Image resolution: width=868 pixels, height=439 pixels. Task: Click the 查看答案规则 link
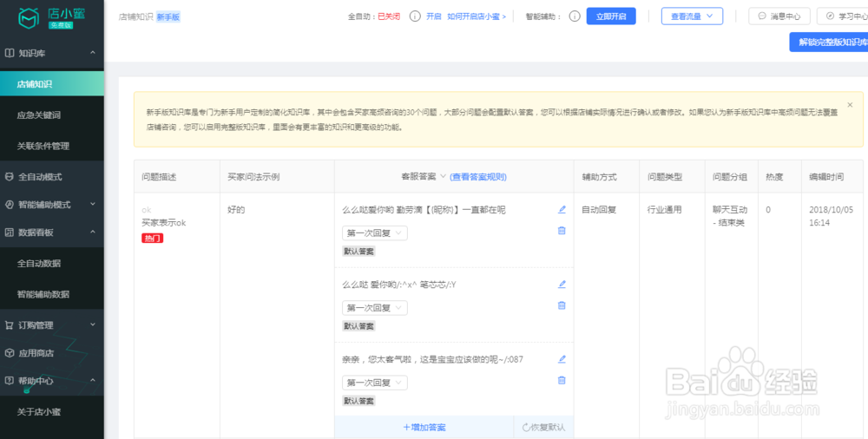(478, 177)
